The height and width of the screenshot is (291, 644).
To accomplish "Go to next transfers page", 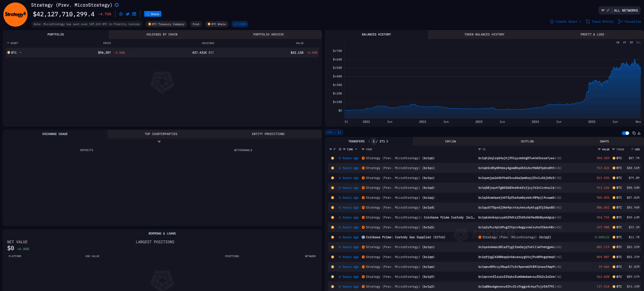I will [387, 142].
